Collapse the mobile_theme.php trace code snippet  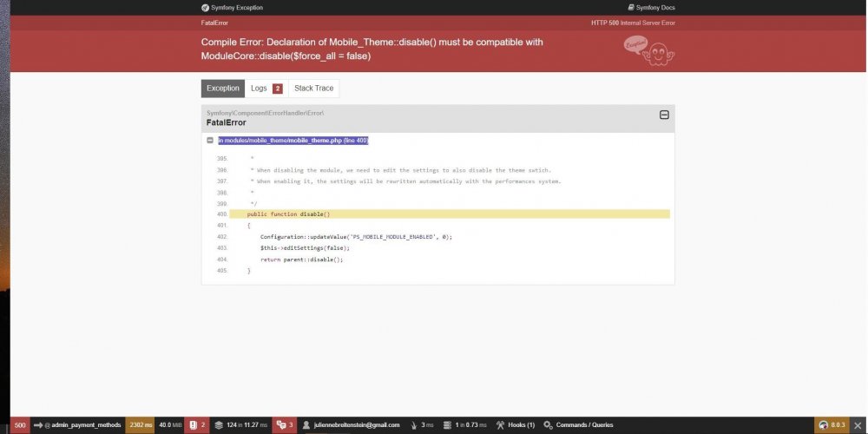click(x=210, y=141)
